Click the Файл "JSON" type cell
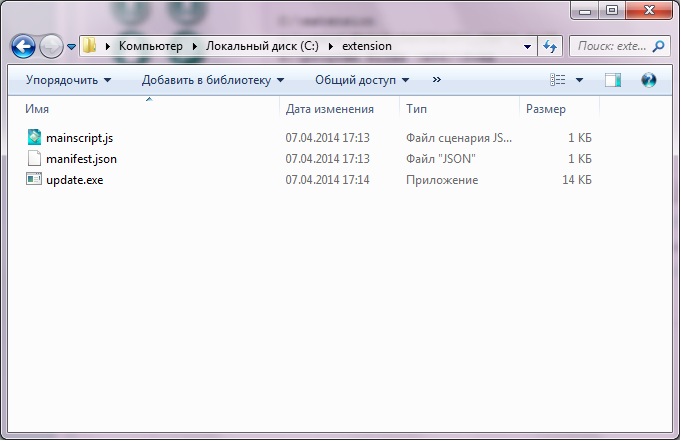 coord(440,159)
